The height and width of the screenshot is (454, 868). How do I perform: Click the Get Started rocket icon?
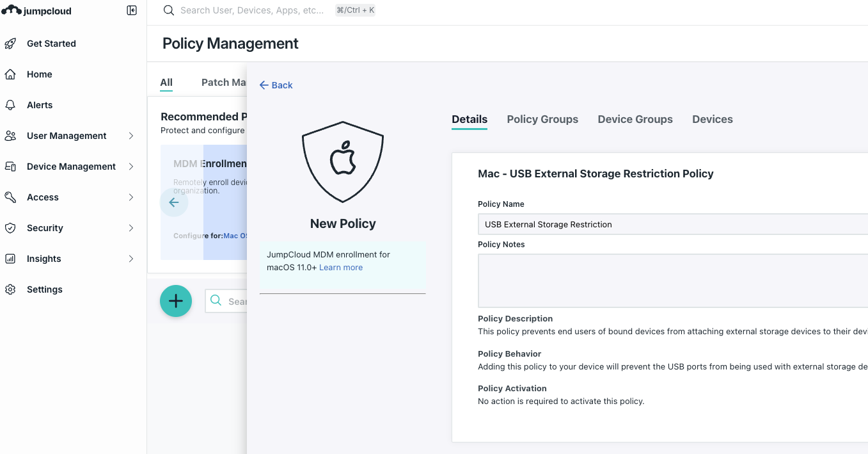(x=10, y=44)
